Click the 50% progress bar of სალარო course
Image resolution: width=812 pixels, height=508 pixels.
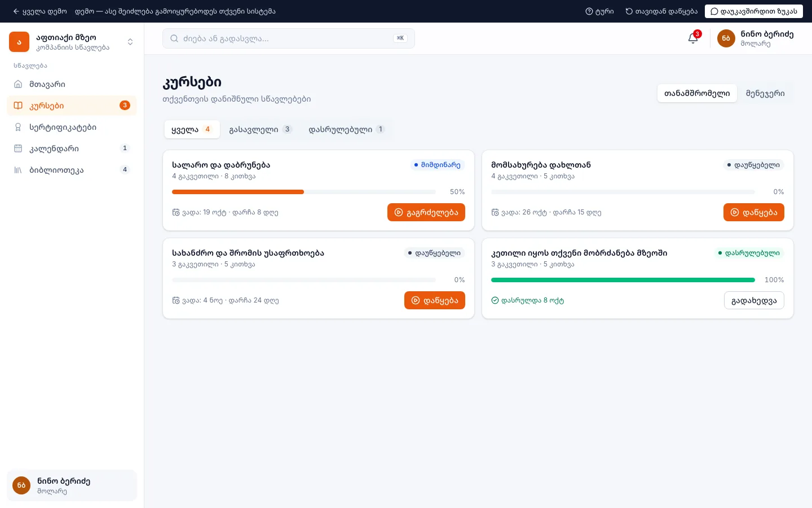pyautogui.click(x=304, y=192)
